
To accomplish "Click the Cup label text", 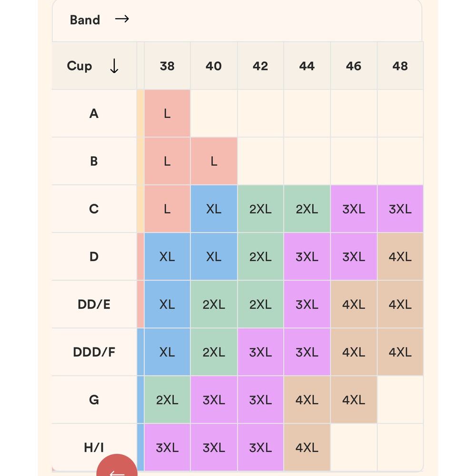I will [x=79, y=66].
